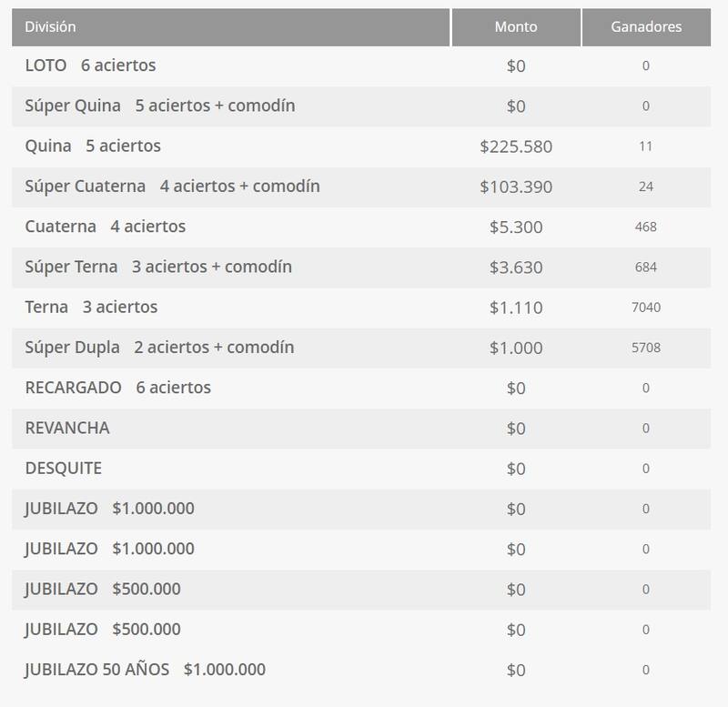Click the Monto column header
This screenshot has width=728, height=707.
tap(516, 27)
